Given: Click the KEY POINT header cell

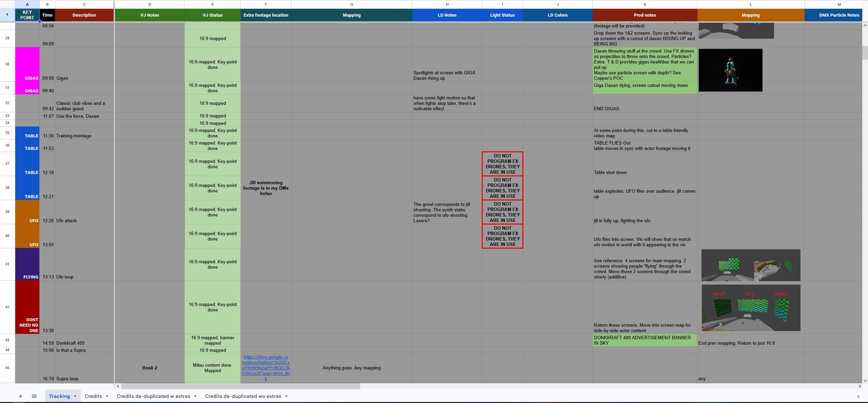Looking at the screenshot, I should coord(27,15).
